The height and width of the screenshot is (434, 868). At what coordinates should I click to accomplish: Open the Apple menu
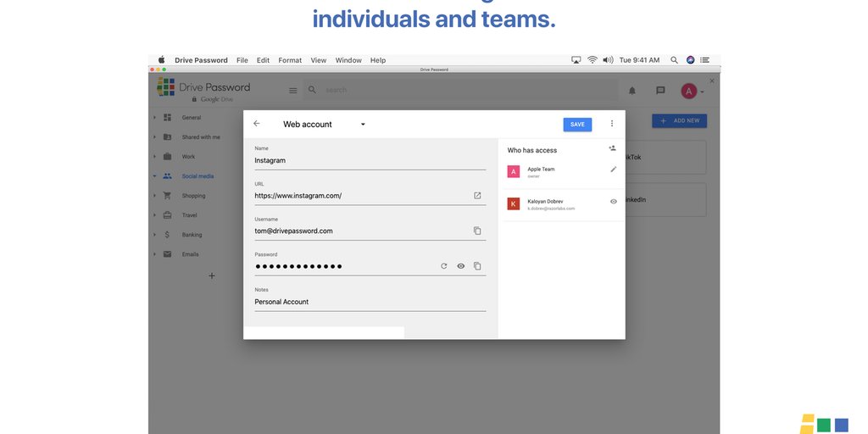(161, 60)
